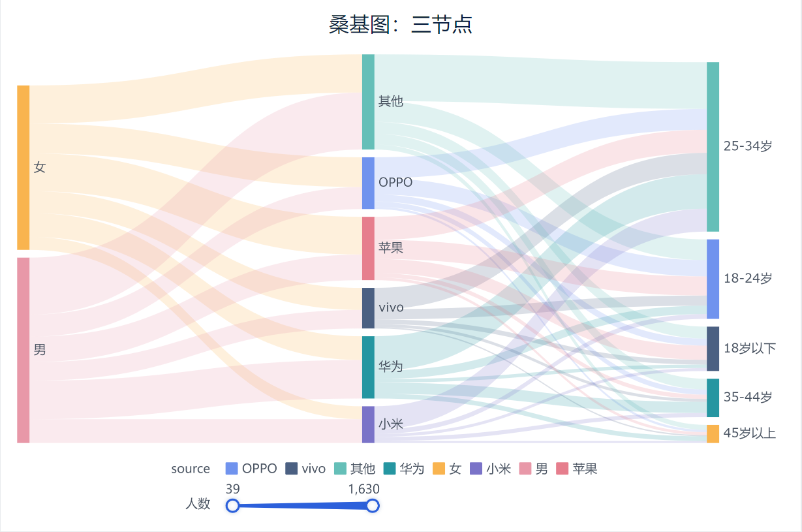Click the 其他 middle node bar
The width and height of the screenshot is (802, 532).
(368, 102)
